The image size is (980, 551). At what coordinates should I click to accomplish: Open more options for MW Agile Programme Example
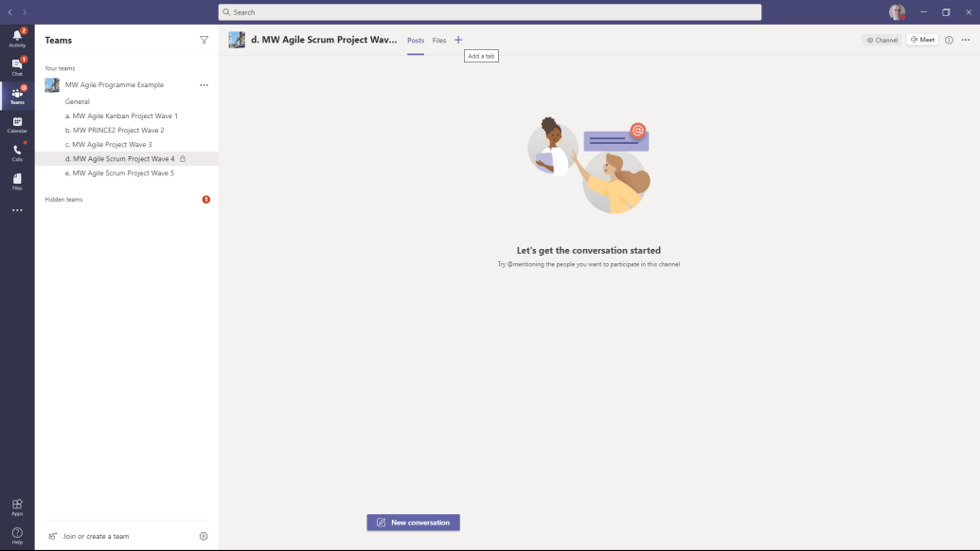[204, 84]
